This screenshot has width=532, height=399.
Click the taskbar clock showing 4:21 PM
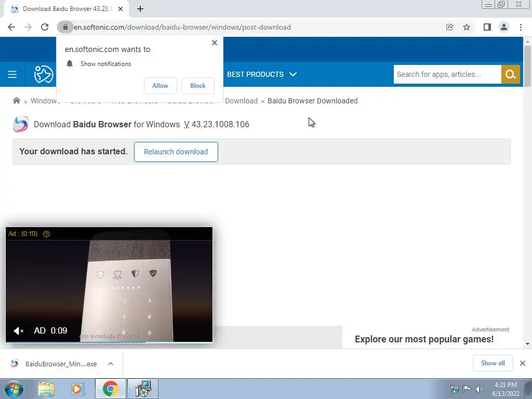pyautogui.click(x=506, y=389)
